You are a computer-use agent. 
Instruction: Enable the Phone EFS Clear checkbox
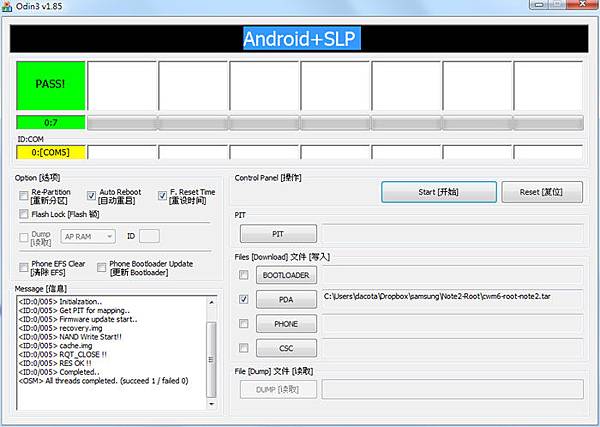[24, 267]
